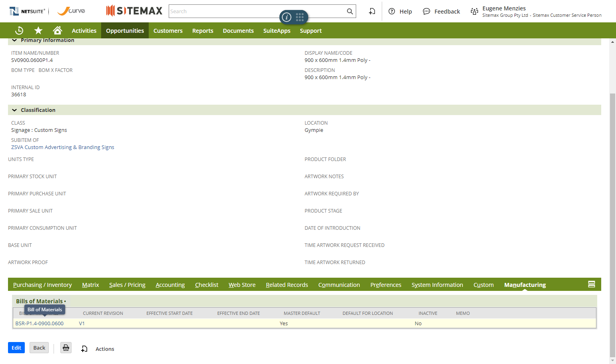Toggle the subtab layout icon
616x364 pixels.
pyautogui.click(x=592, y=284)
